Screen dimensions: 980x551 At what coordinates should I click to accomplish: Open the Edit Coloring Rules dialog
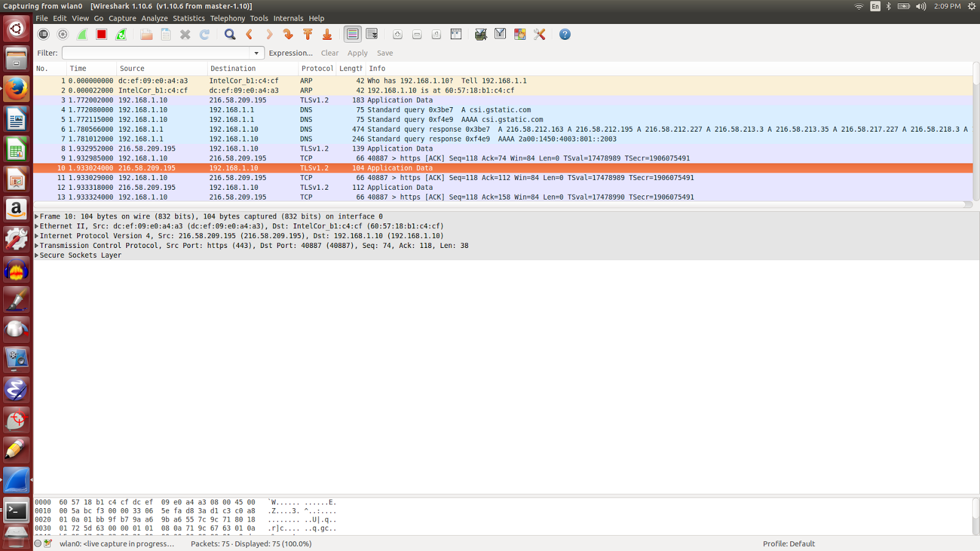click(520, 34)
